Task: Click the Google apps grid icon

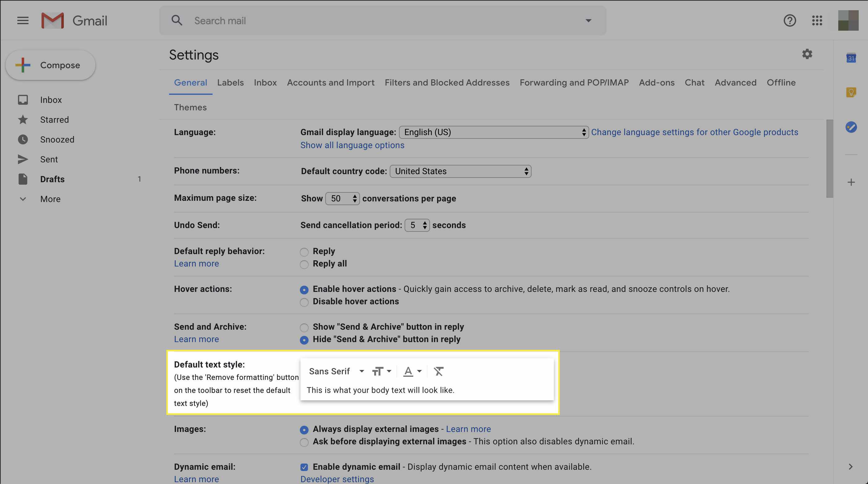Action: (816, 20)
